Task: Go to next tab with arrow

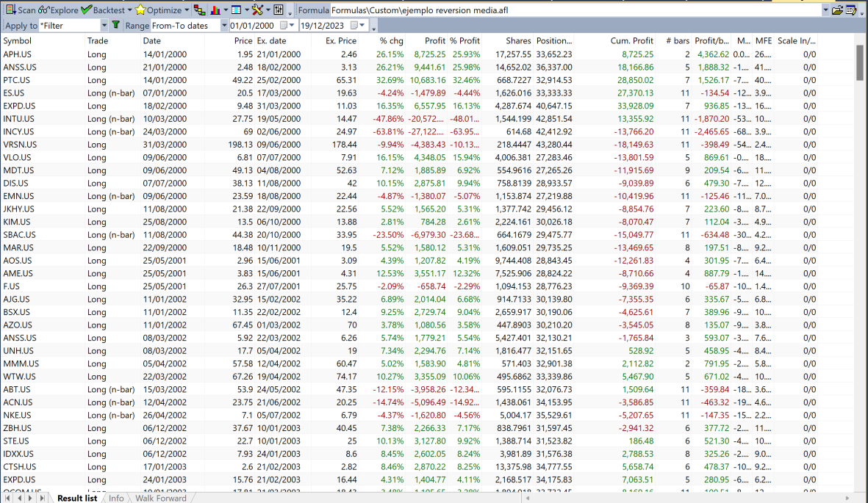Action: (x=30, y=498)
